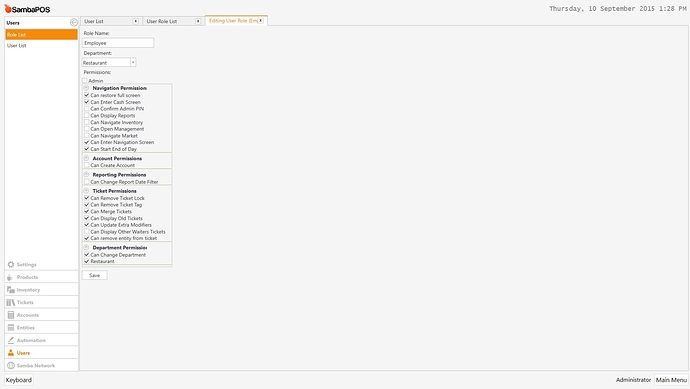Open Accounts section icon in sidebar
This screenshot has height=389, width=690.
(x=11, y=315)
